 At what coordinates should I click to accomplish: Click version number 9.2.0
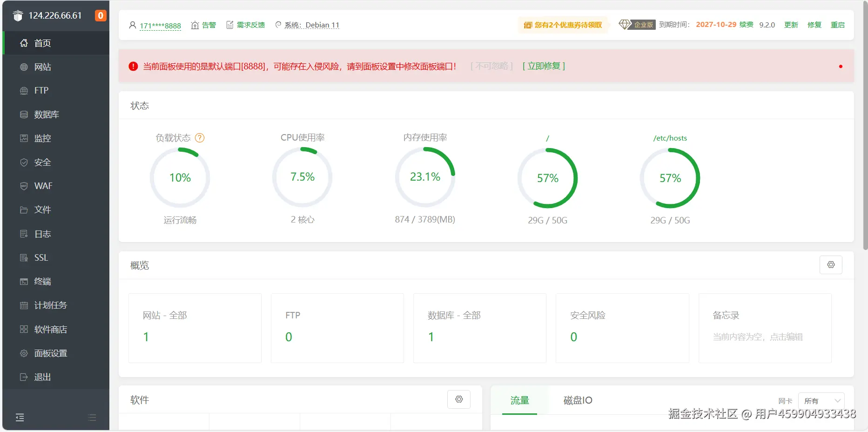pyautogui.click(x=767, y=25)
